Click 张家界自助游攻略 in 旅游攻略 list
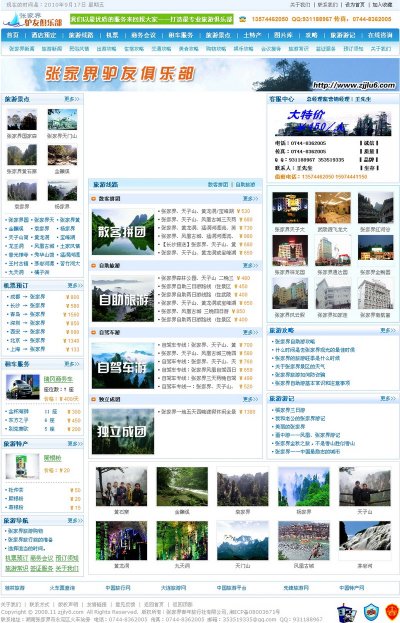This screenshot has height=623, width=400. (x=295, y=341)
